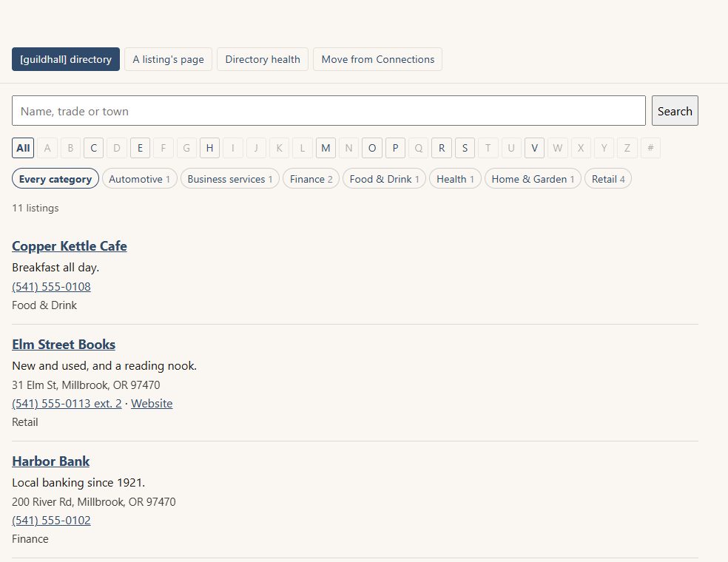This screenshot has width=728, height=562.
Task: Filter listings by letter E
Action: click(140, 148)
